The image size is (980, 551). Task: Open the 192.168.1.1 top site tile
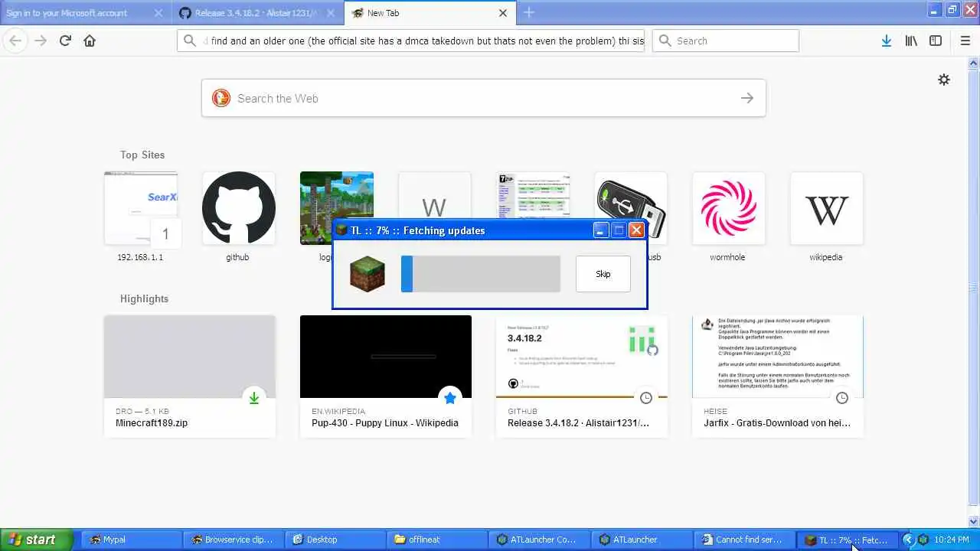tap(141, 208)
